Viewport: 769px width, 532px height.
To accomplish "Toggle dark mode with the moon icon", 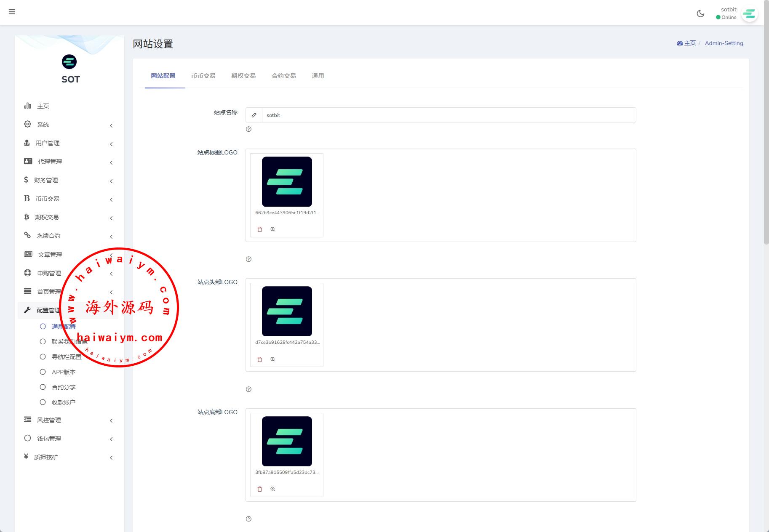I will click(700, 13).
